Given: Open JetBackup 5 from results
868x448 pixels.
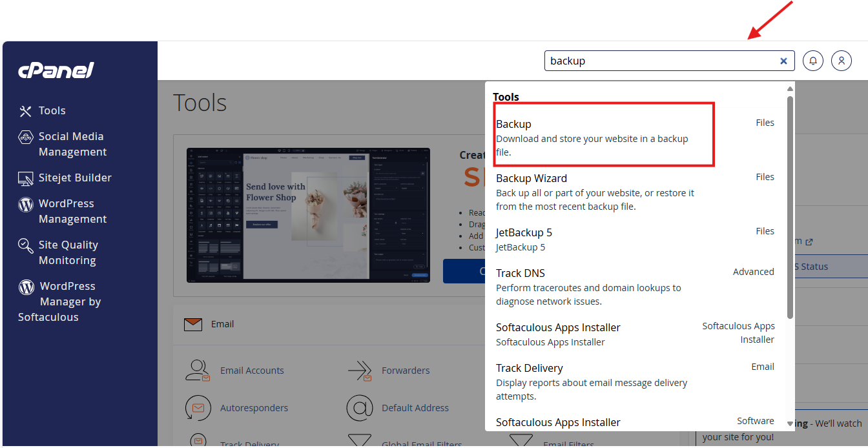Looking at the screenshot, I should coord(524,232).
